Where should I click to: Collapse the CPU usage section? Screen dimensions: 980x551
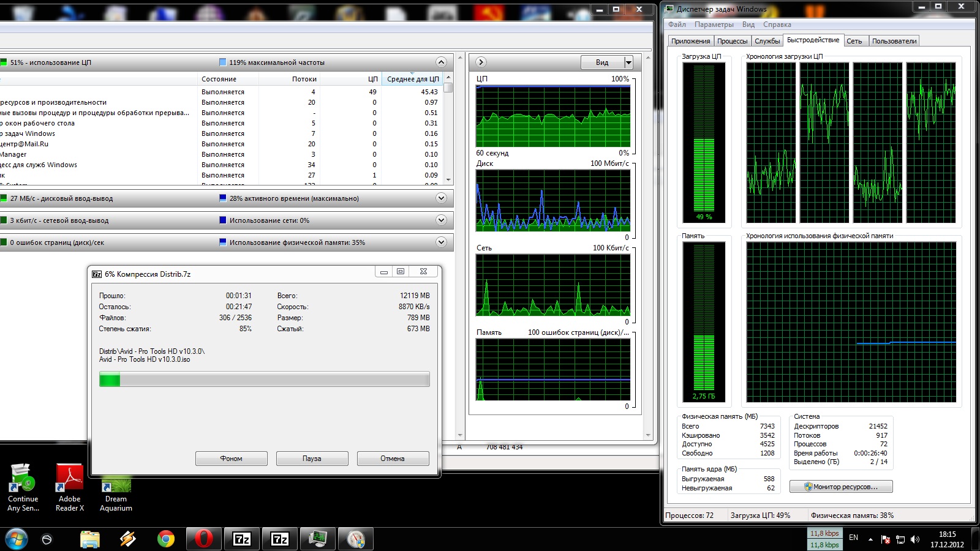pos(441,62)
